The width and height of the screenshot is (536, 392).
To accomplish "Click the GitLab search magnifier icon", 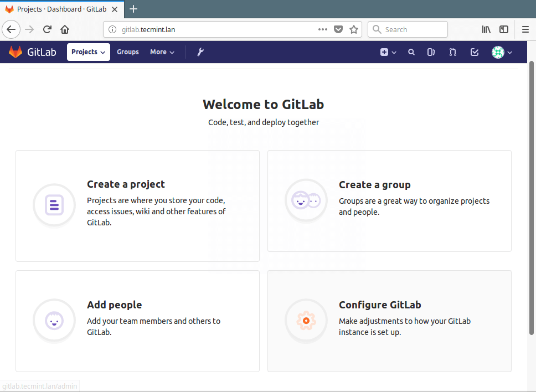I will coord(411,52).
